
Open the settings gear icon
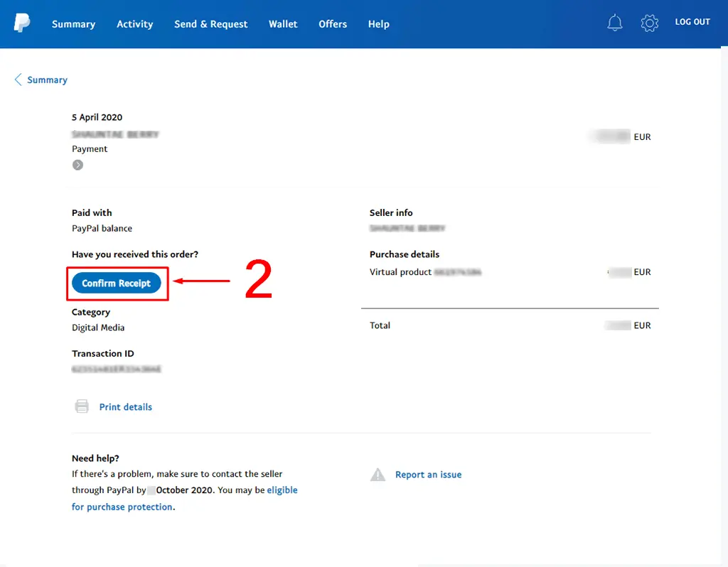tap(650, 23)
